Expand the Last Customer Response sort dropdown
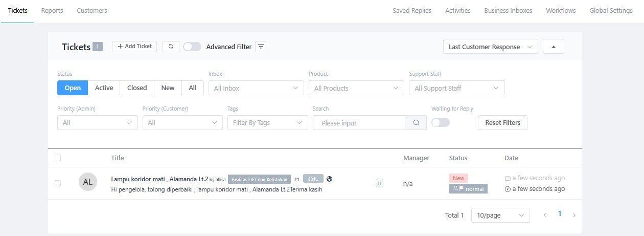 click(x=490, y=47)
